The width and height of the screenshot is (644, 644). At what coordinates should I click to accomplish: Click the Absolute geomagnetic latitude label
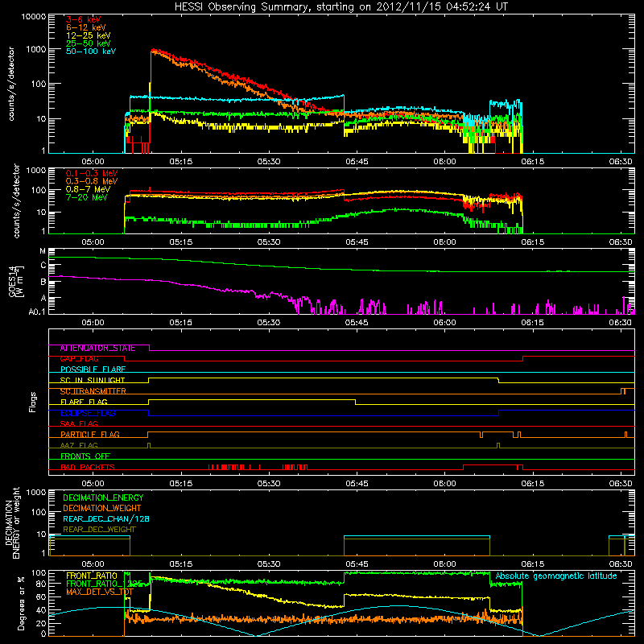coord(556,576)
